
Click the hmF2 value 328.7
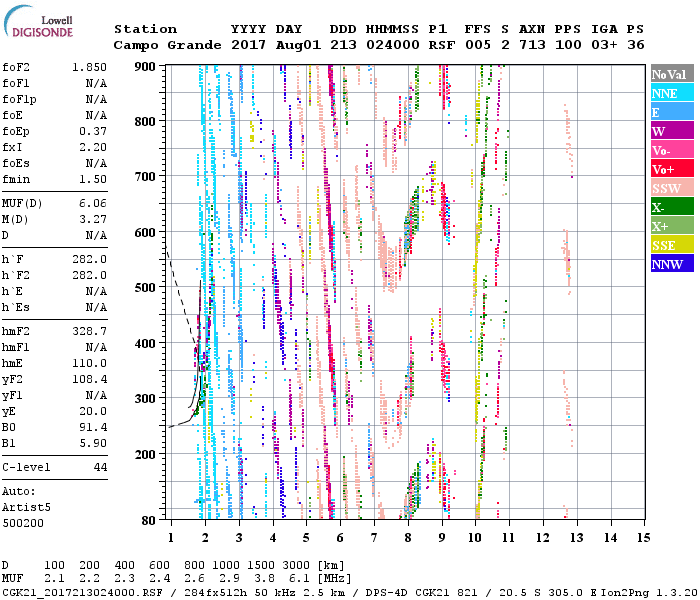point(89,330)
